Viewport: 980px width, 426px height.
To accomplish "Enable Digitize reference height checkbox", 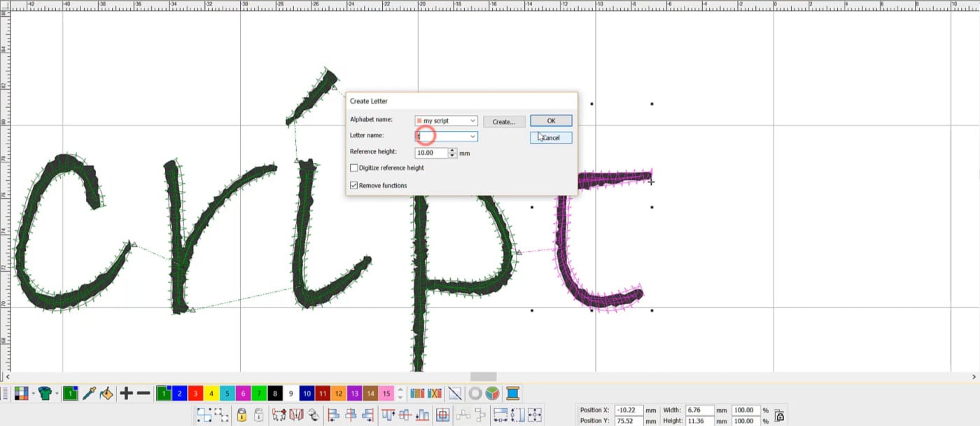I will (x=354, y=168).
